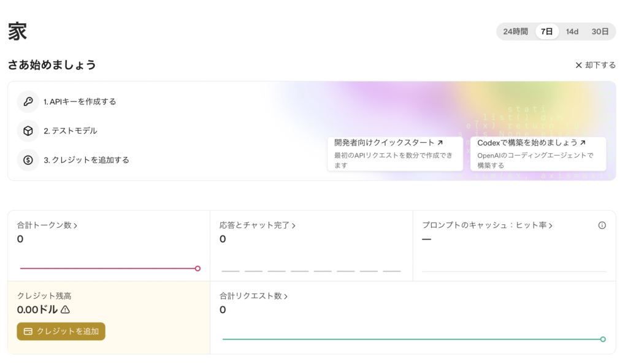Click external arrow on Codexで構築を始めましょう
The width and height of the screenshot is (628, 364).
click(x=583, y=142)
